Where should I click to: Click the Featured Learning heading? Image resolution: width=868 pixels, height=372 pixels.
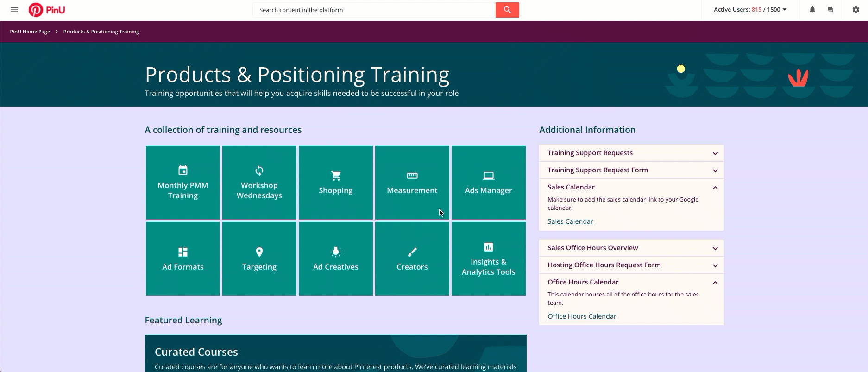tap(183, 320)
